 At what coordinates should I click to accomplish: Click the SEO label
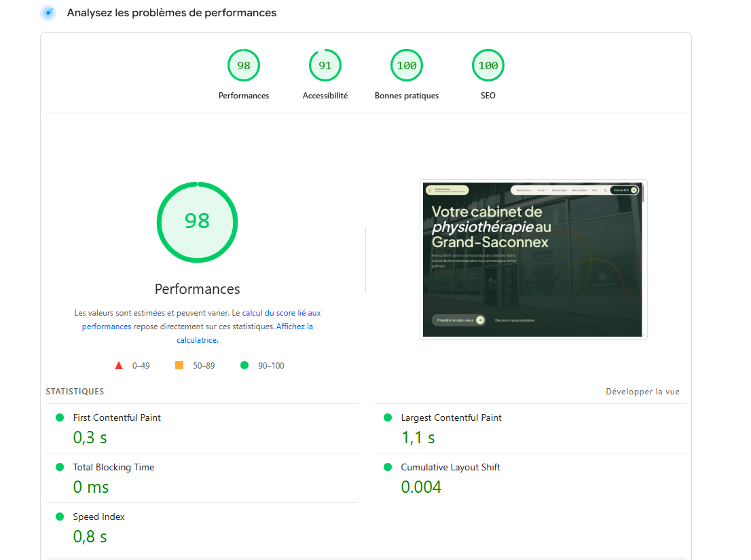point(488,96)
